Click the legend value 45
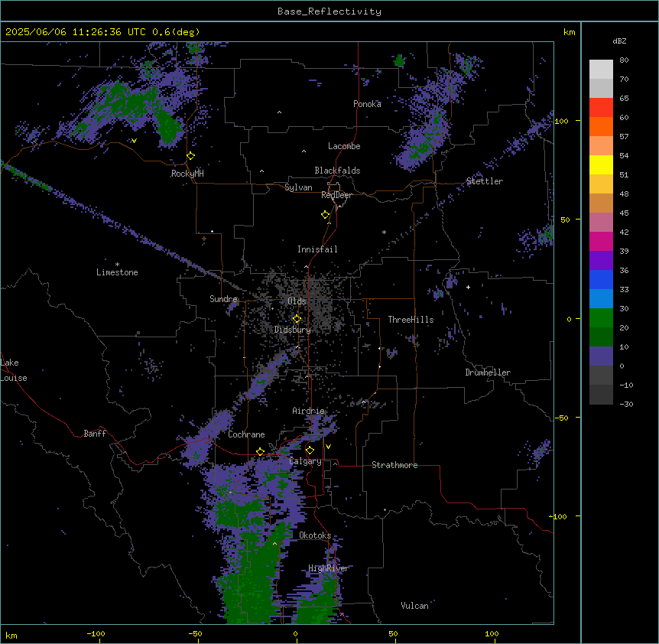The image size is (659, 644). click(x=624, y=213)
